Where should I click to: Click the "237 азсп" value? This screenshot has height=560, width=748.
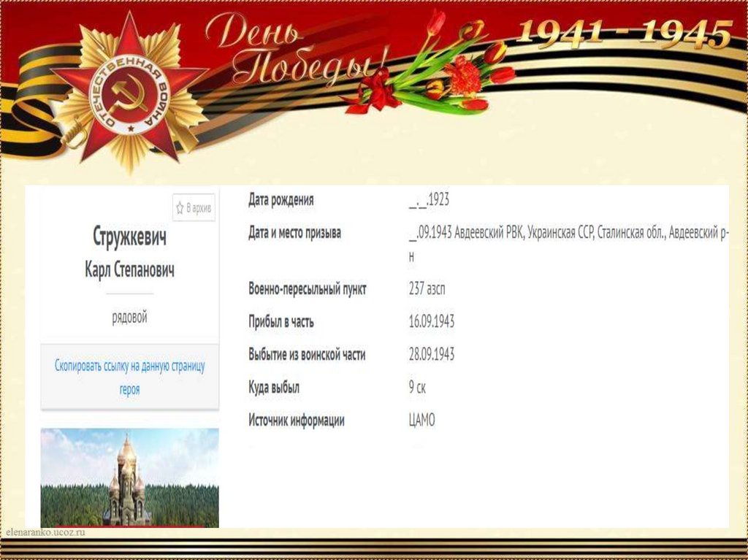[427, 288]
